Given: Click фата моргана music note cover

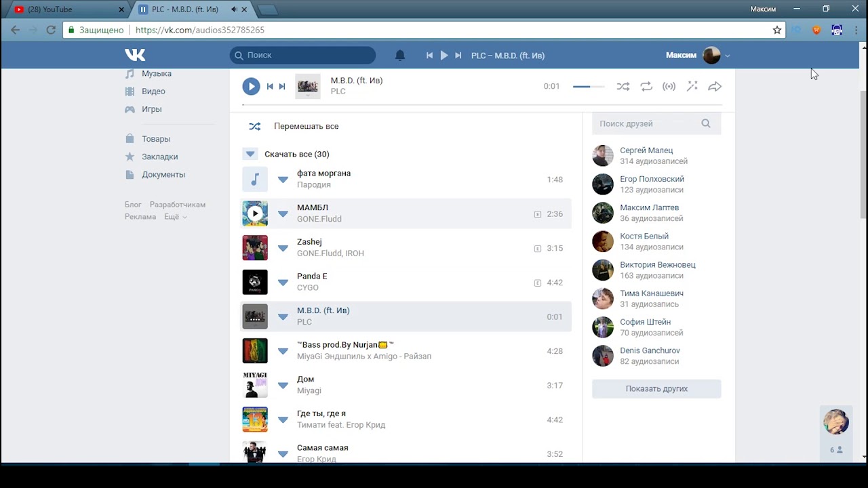Looking at the screenshot, I should [x=255, y=180].
